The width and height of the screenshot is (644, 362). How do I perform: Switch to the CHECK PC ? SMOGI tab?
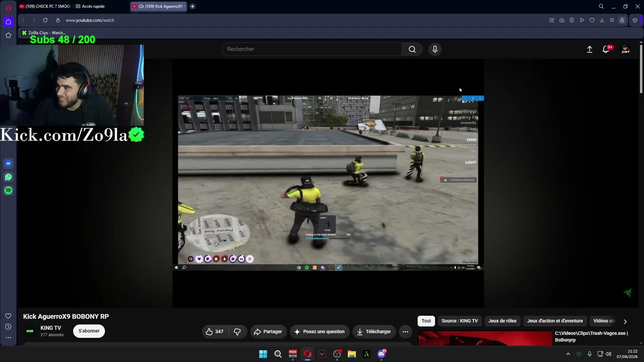pyautogui.click(x=44, y=7)
